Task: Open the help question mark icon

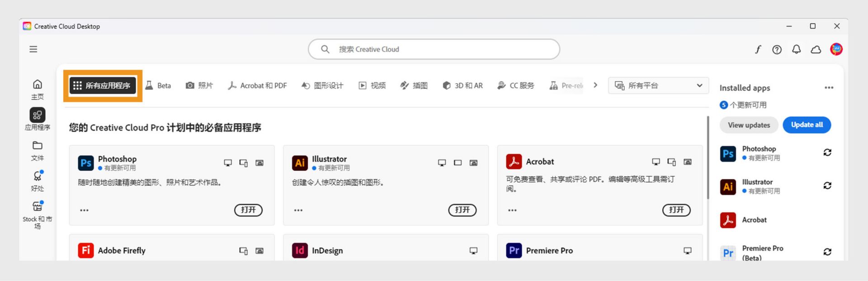Action: (x=777, y=49)
